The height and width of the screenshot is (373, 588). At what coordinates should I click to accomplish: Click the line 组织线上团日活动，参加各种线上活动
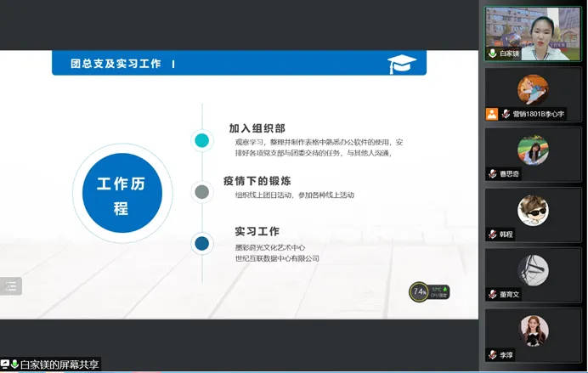pos(294,195)
